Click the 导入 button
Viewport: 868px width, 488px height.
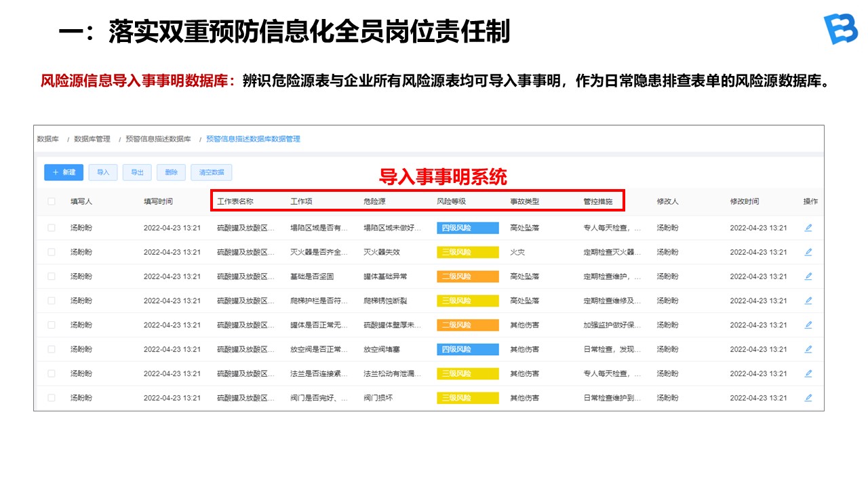(x=103, y=172)
